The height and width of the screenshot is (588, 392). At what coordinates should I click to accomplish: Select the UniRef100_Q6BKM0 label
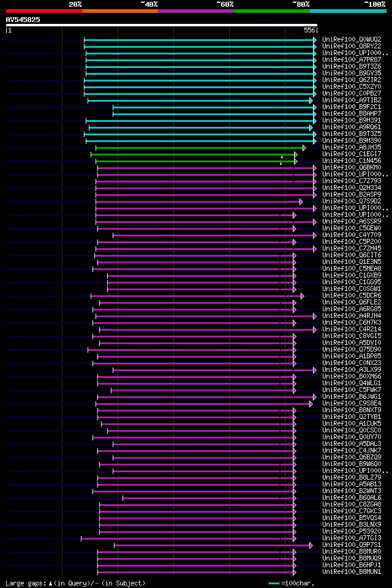[x=352, y=168]
